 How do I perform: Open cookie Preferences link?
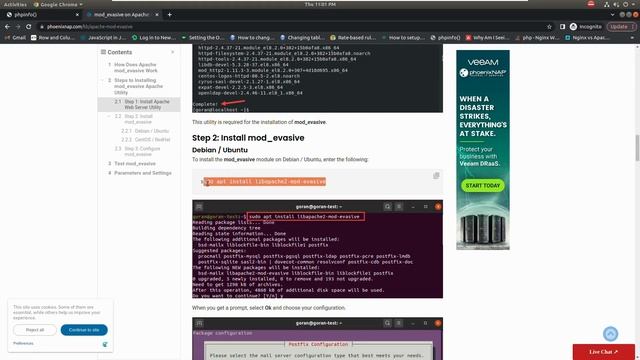[x=23, y=344]
